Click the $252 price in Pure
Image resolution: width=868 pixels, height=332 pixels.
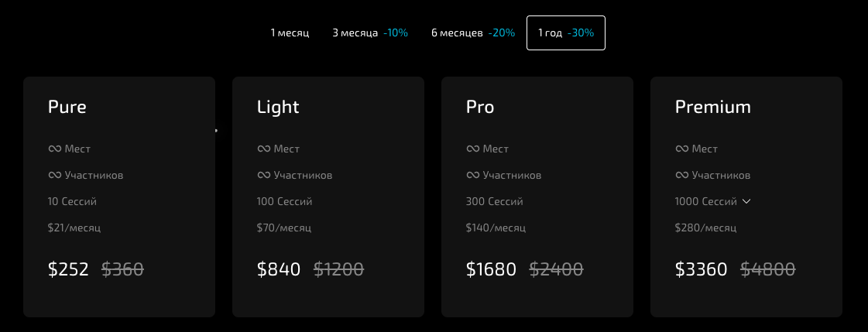pos(68,269)
